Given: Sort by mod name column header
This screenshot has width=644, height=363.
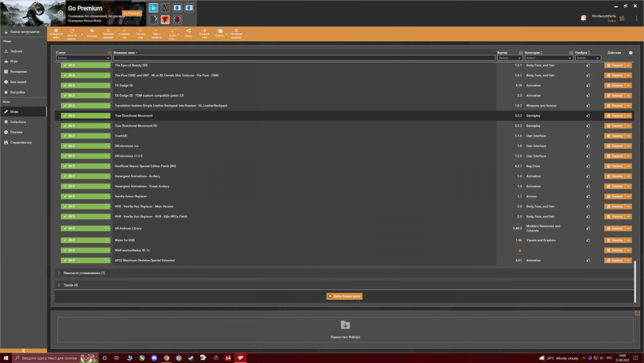Looking at the screenshot, I should [x=124, y=53].
